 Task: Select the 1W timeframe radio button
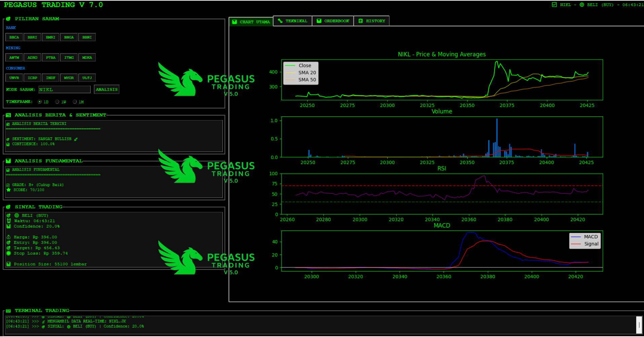click(x=57, y=102)
